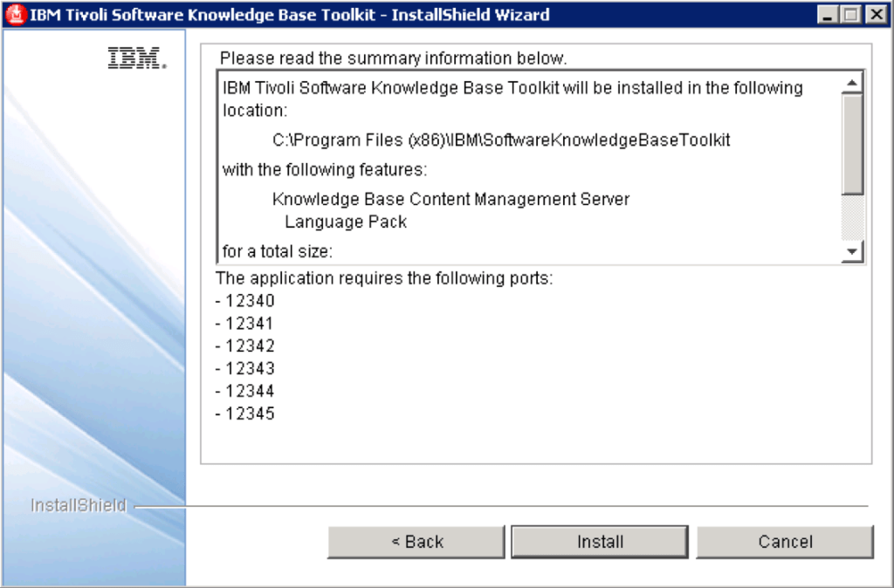
Task: Cancel the installation wizard
Action: (785, 542)
